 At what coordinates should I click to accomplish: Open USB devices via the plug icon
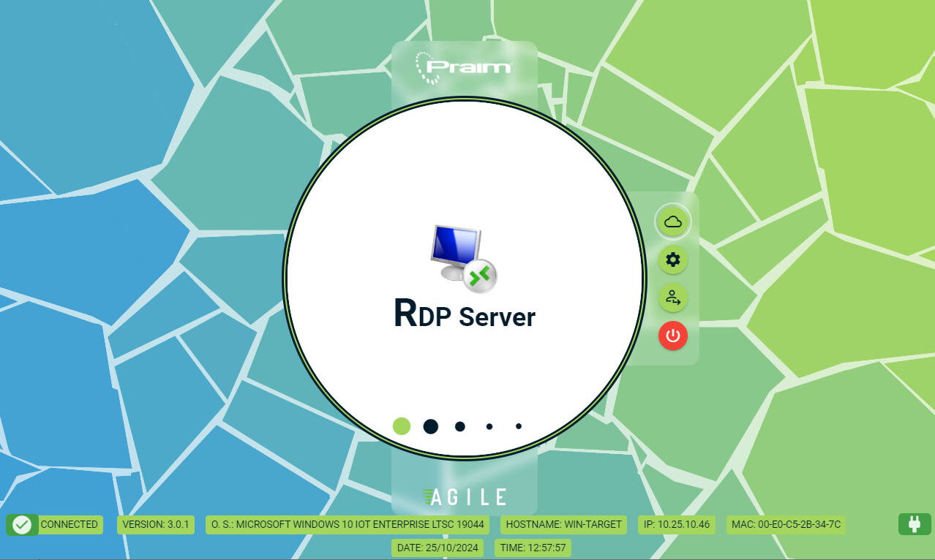pos(914,524)
